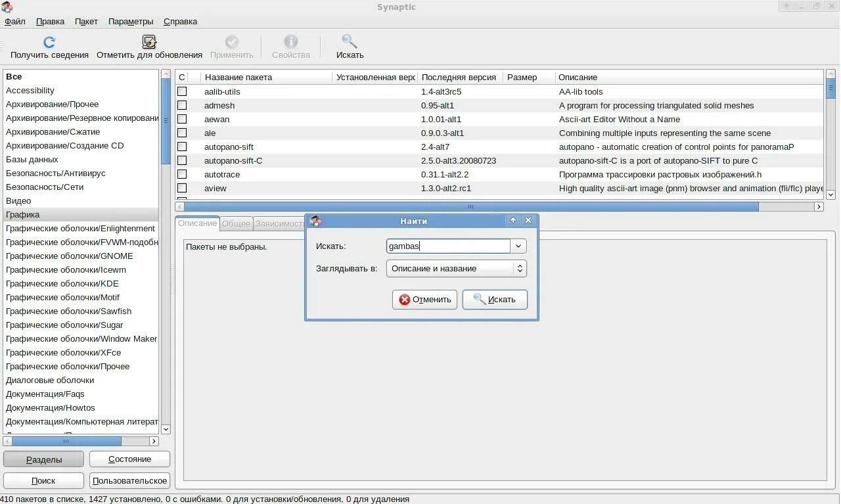
Task: Switch to the Описание tab
Action: 197,223
